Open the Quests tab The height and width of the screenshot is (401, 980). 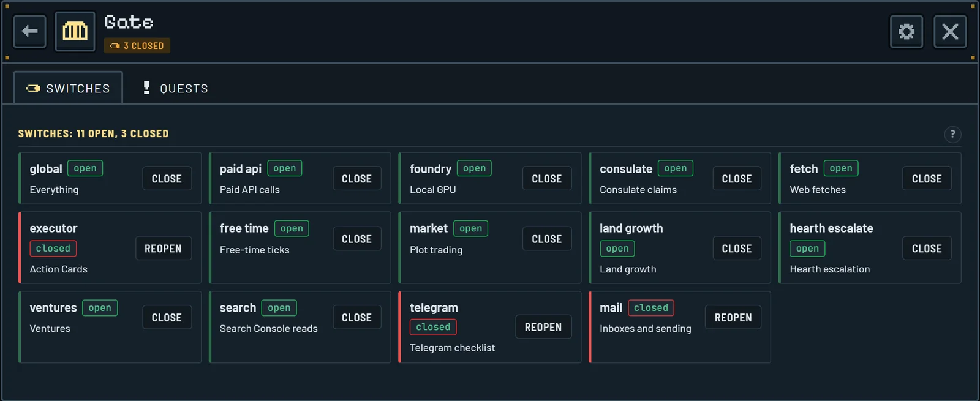coord(176,88)
